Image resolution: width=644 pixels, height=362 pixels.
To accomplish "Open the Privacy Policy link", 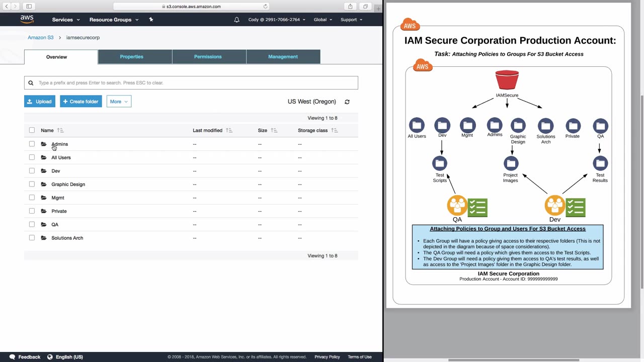I will click(328, 357).
